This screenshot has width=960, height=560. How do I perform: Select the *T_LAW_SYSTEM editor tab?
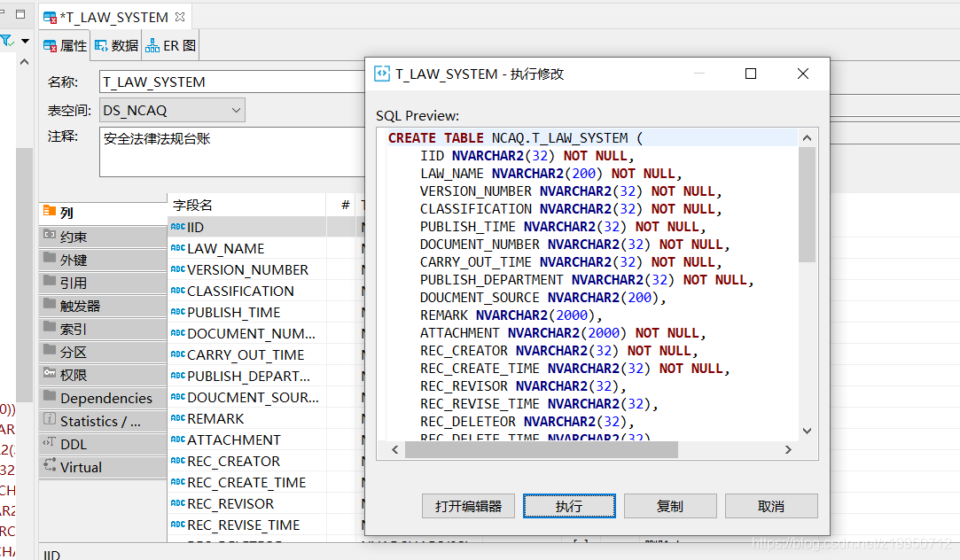[x=113, y=17]
